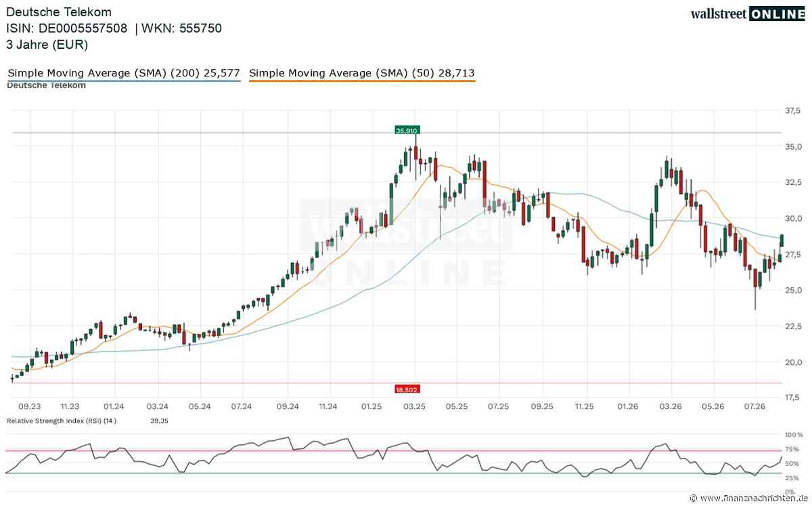812x508 pixels.
Task: Click the 11.25 date axis label
Action: [584, 406]
